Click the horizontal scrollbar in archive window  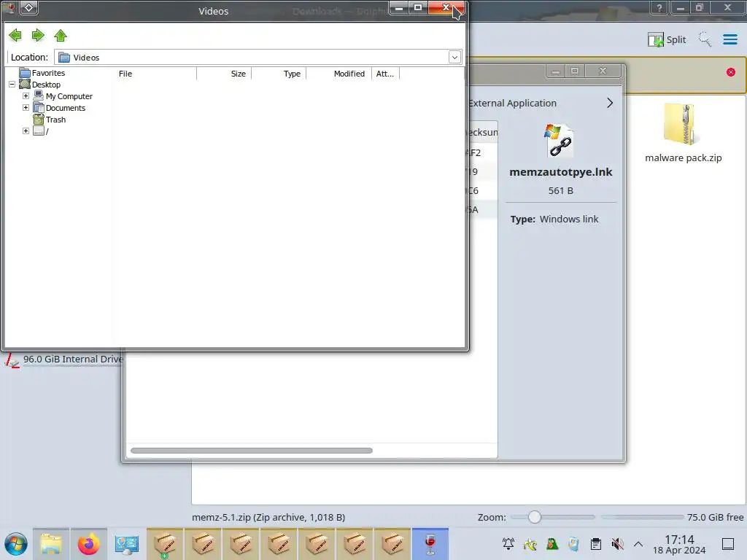click(x=252, y=451)
